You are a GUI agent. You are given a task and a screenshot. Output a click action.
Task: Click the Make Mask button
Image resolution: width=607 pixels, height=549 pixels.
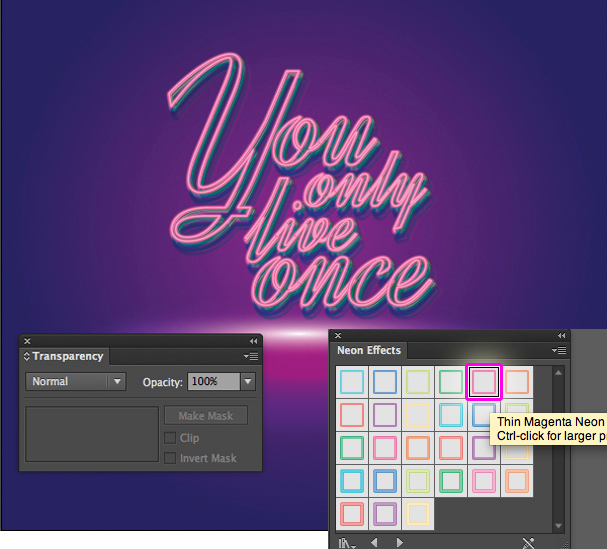[x=205, y=416]
